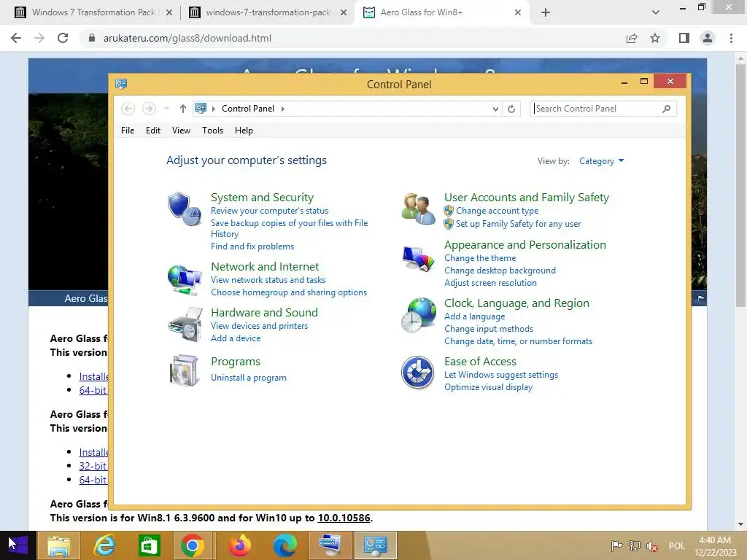Click the Control Panel back arrow

coord(128,109)
